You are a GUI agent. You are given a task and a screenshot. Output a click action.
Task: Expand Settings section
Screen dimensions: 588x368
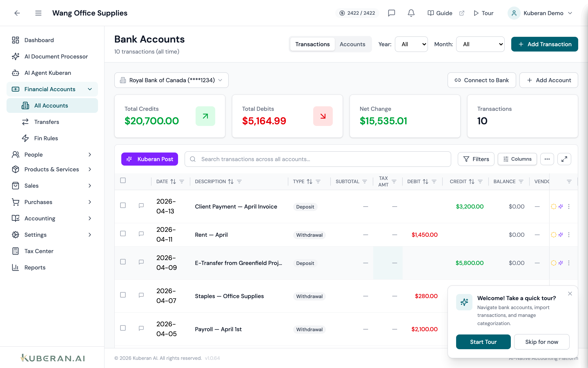(x=52, y=235)
